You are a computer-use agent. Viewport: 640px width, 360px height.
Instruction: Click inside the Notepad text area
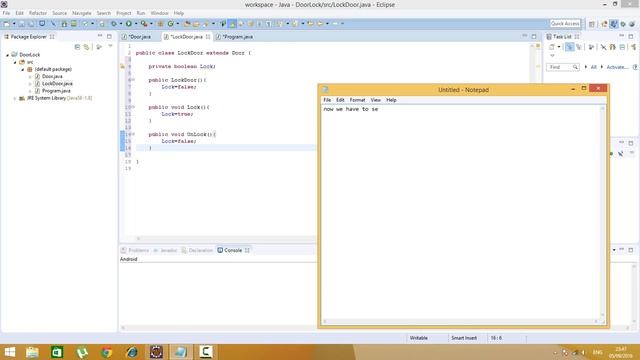(461, 212)
